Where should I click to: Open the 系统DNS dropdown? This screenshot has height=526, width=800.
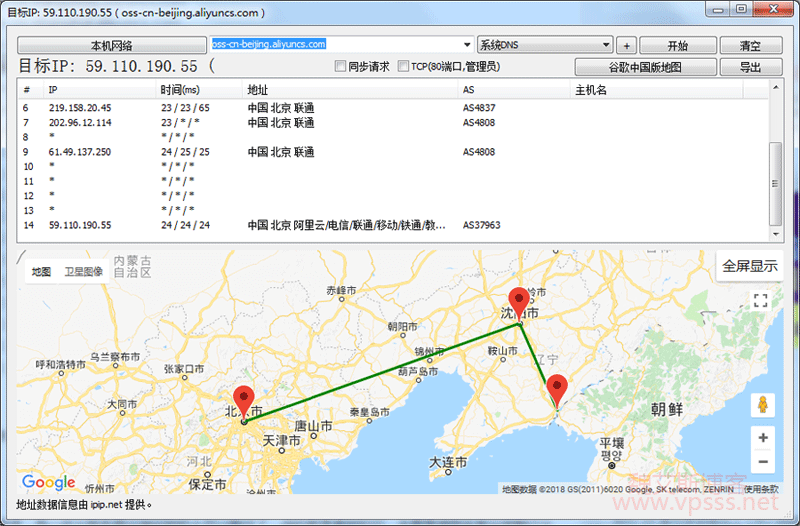pyautogui.click(x=544, y=45)
